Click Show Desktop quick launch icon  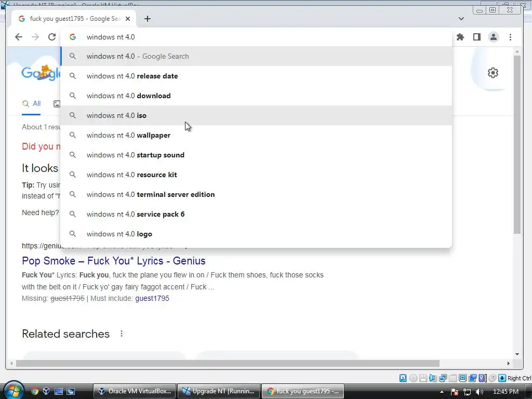click(59, 391)
